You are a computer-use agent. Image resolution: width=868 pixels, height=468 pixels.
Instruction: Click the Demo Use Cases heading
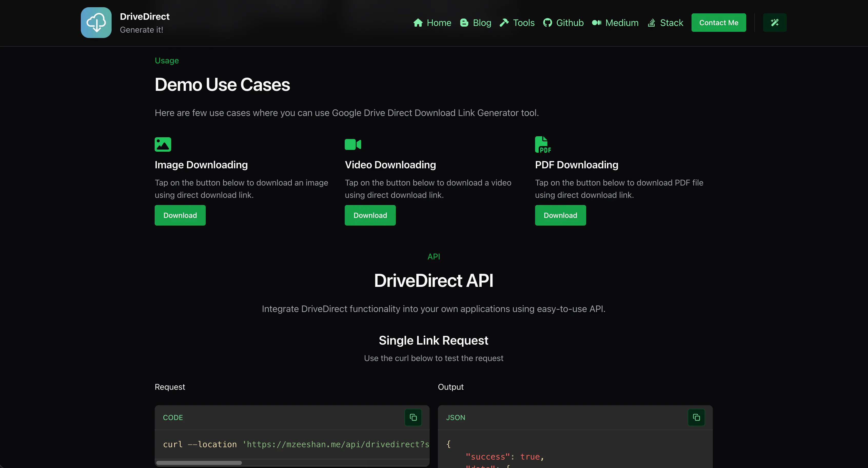(222, 84)
